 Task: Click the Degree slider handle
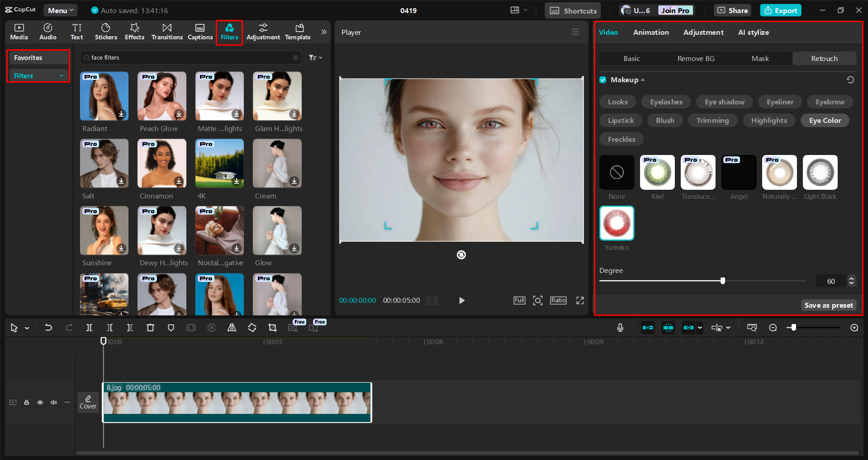(x=722, y=281)
